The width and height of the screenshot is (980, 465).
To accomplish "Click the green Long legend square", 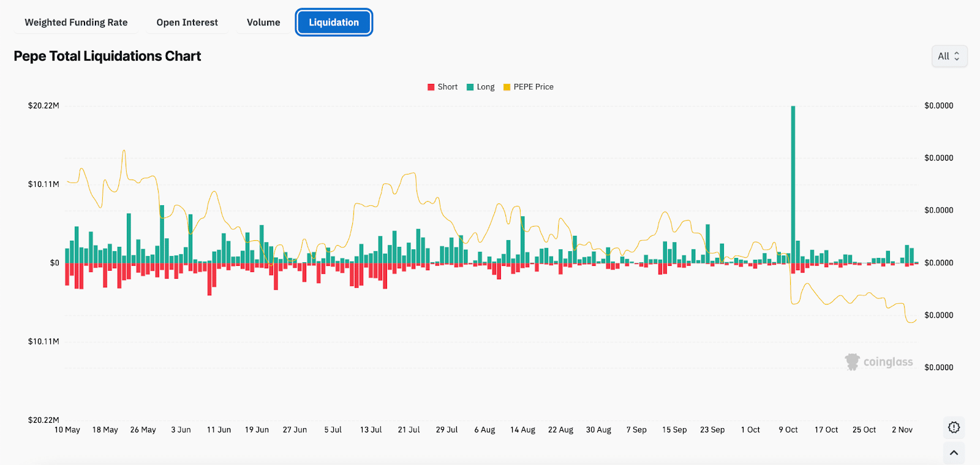I will (x=470, y=87).
